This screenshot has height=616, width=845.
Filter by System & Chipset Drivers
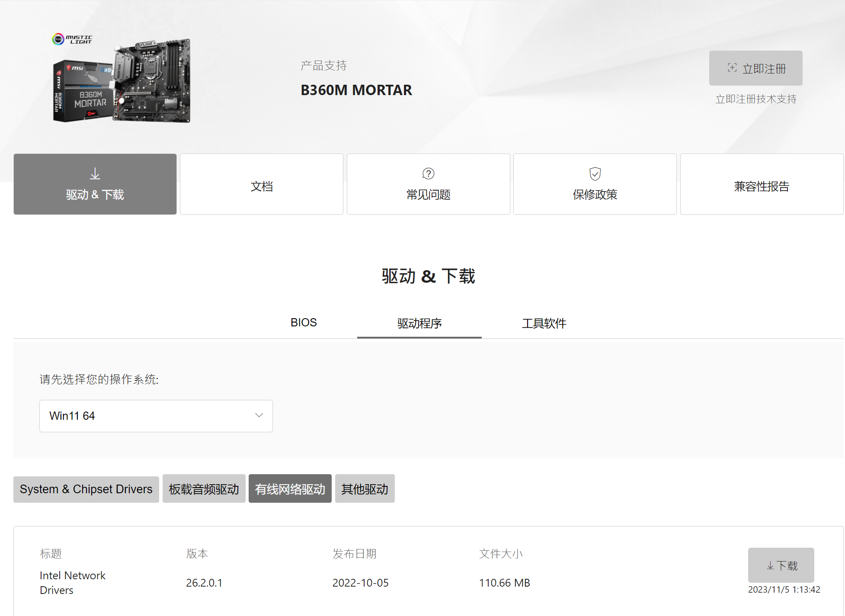[x=86, y=489]
